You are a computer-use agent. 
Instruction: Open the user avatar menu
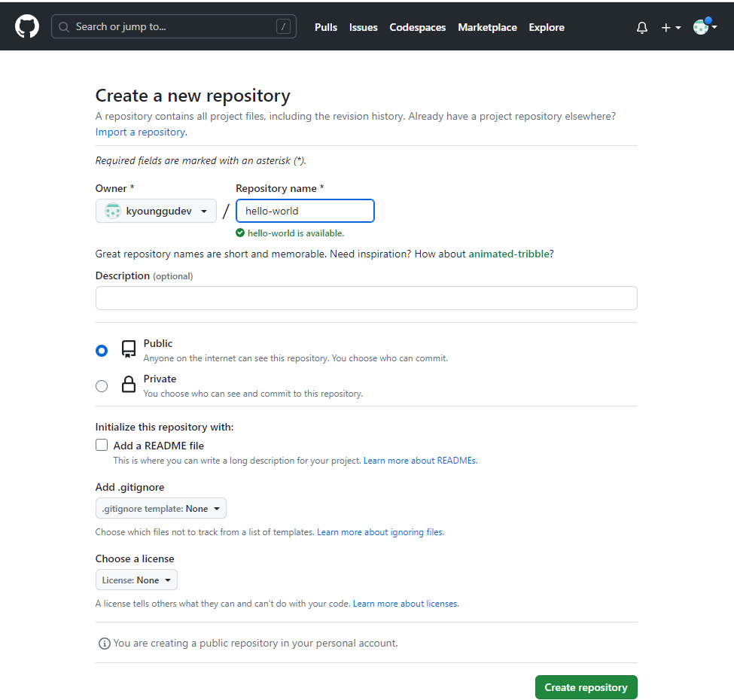pos(705,26)
